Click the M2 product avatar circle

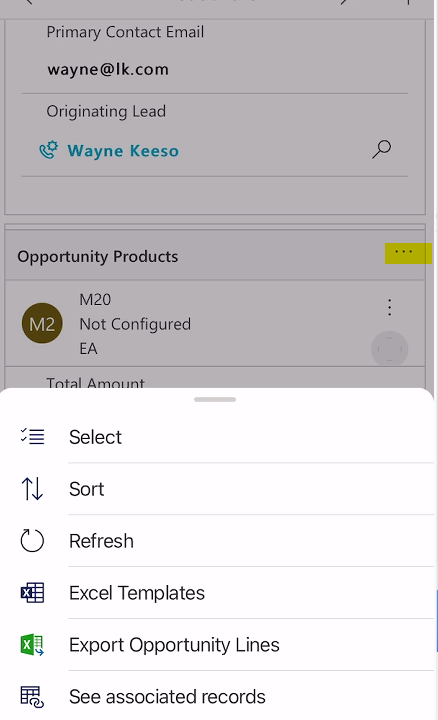click(42, 323)
